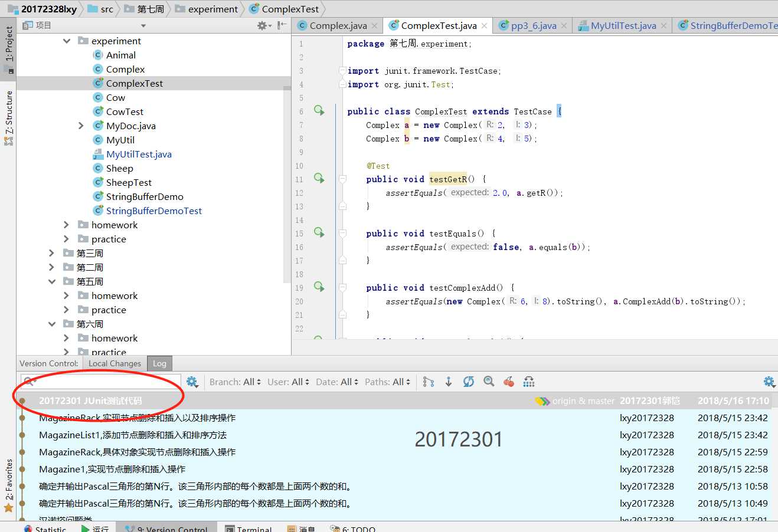Viewport: 778px width, 532px height.
Task: Expand homework under experiment sibling
Action: point(67,225)
